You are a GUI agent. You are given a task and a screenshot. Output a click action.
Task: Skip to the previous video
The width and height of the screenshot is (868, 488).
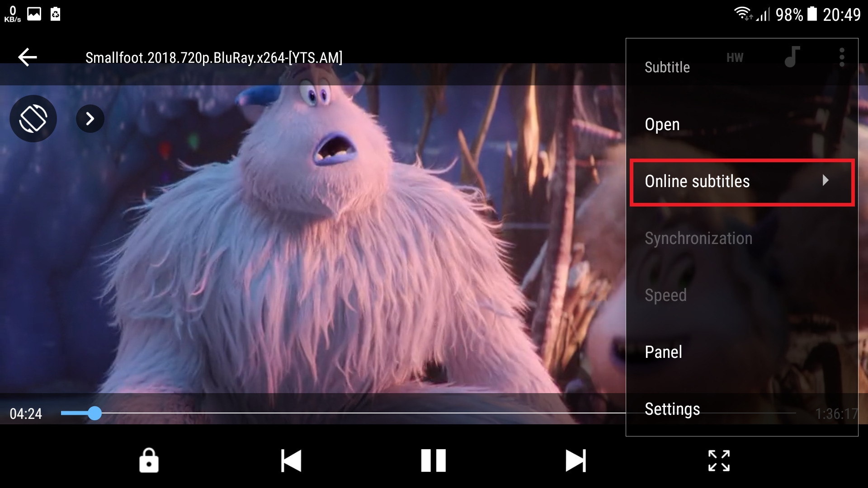(291, 460)
